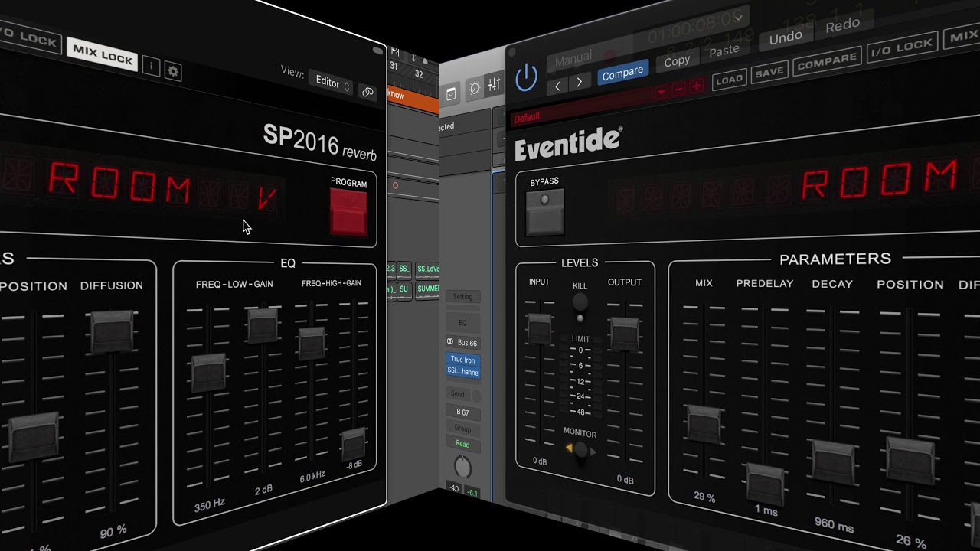Adjust EQ low gain slider at 2 dB

click(x=263, y=325)
